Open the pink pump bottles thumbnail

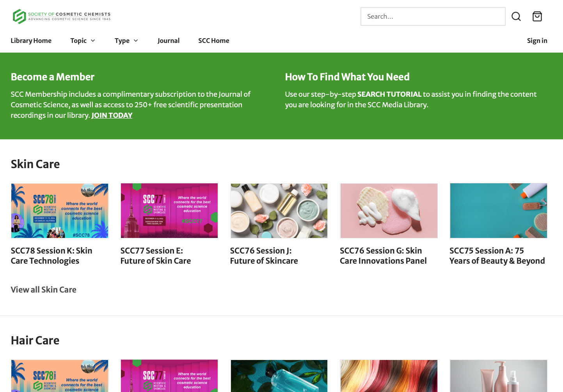point(498,376)
